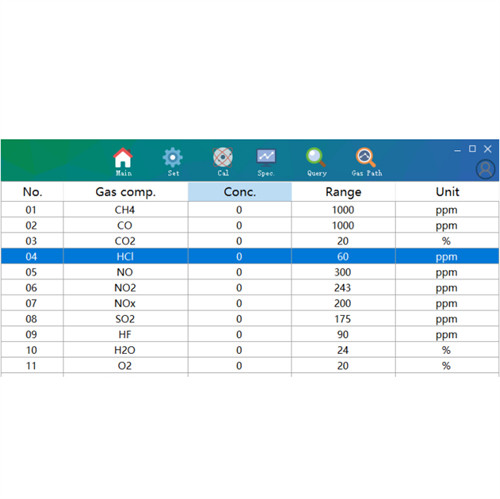
Task: Select the CO2 gas row
Action: click(x=250, y=241)
